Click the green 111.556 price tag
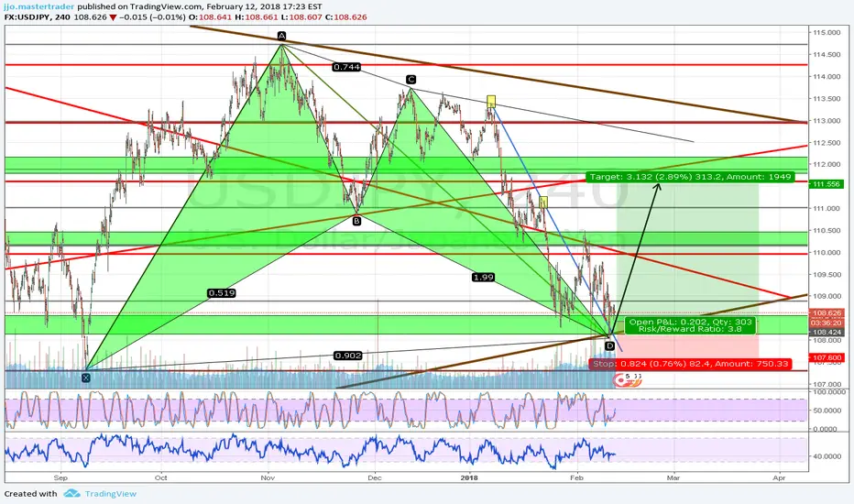854x504 pixels. point(827,185)
